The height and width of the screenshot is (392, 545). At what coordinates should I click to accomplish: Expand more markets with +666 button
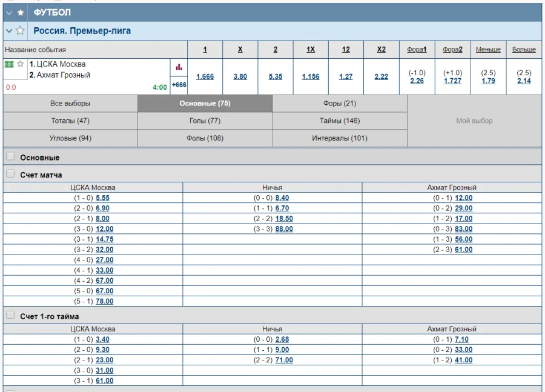[179, 85]
